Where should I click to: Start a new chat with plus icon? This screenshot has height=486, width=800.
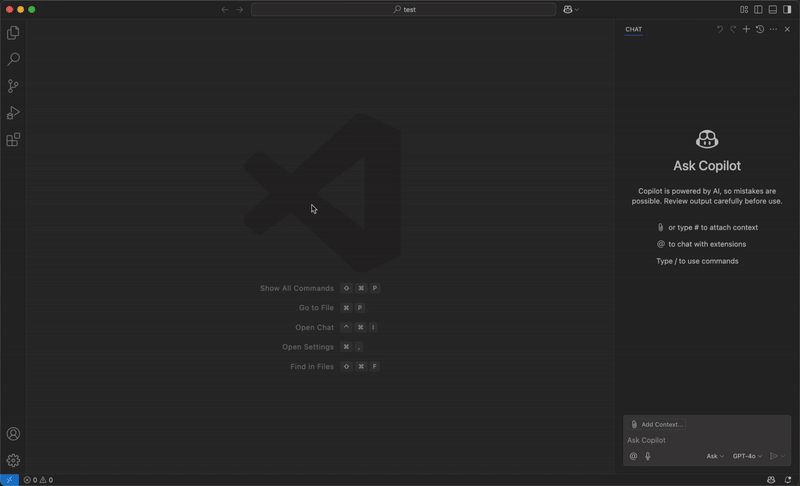pyautogui.click(x=746, y=29)
